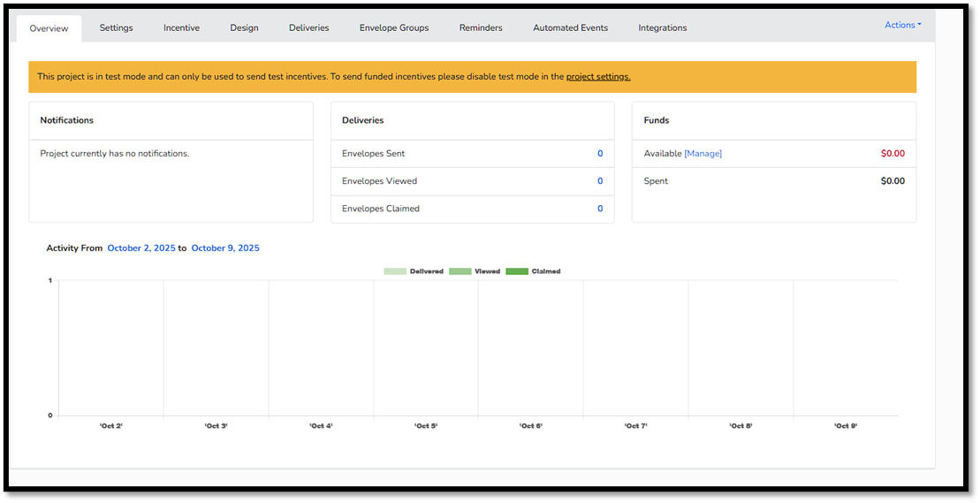Image resolution: width=980 pixels, height=503 pixels.
Task: Click the Notifications card heading
Action: point(67,120)
